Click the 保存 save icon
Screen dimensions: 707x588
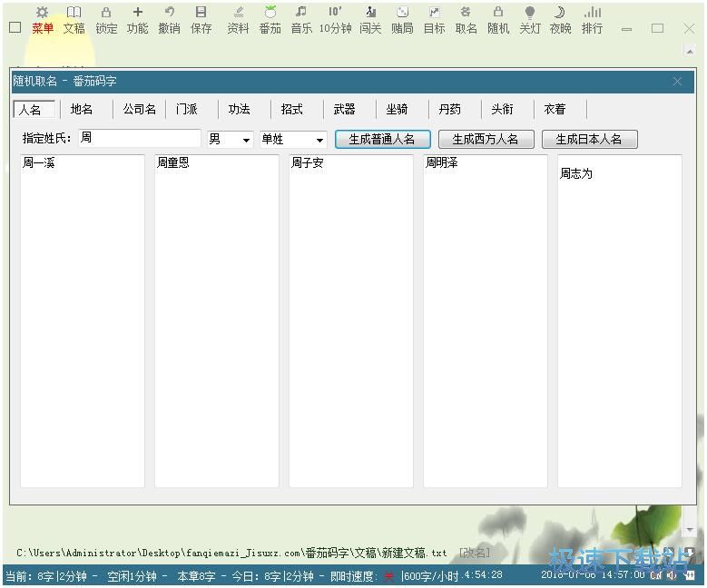[201, 13]
